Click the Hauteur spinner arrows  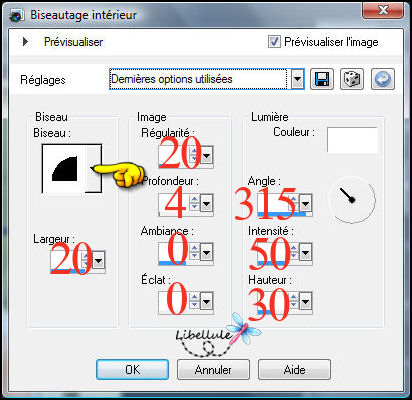293,301
